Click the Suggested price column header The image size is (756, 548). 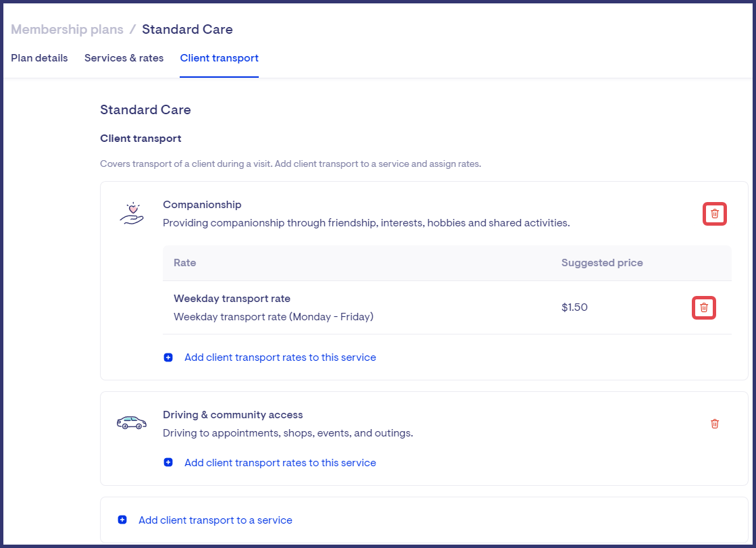pyautogui.click(x=601, y=263)
